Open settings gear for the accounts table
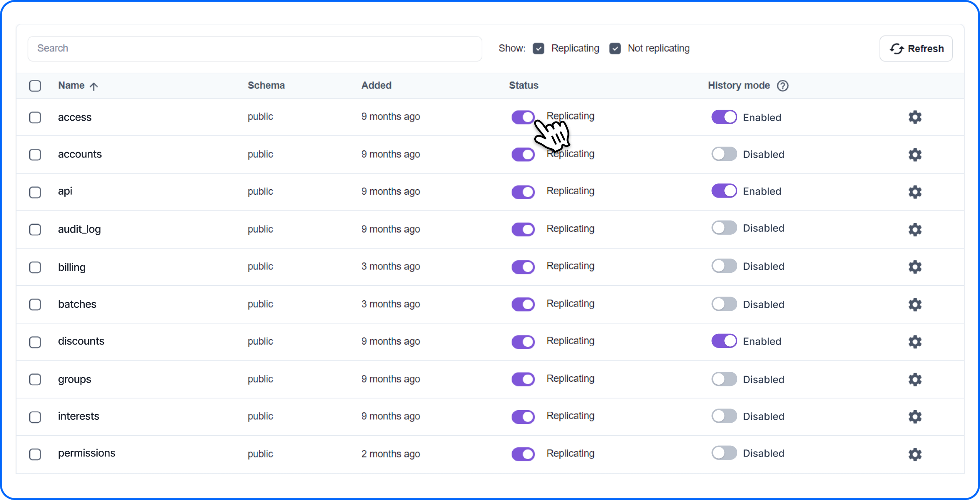 click(x=915, y=155)
